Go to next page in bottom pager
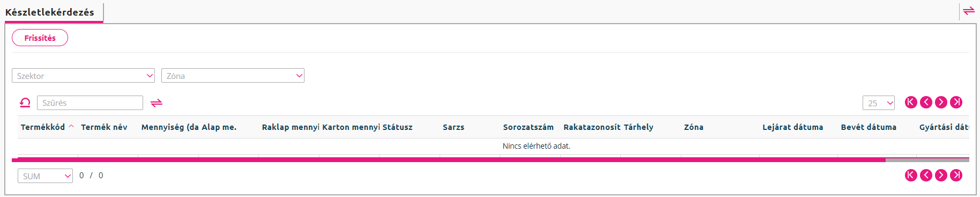The image size is (980, 197). click(x=941, y=175)
